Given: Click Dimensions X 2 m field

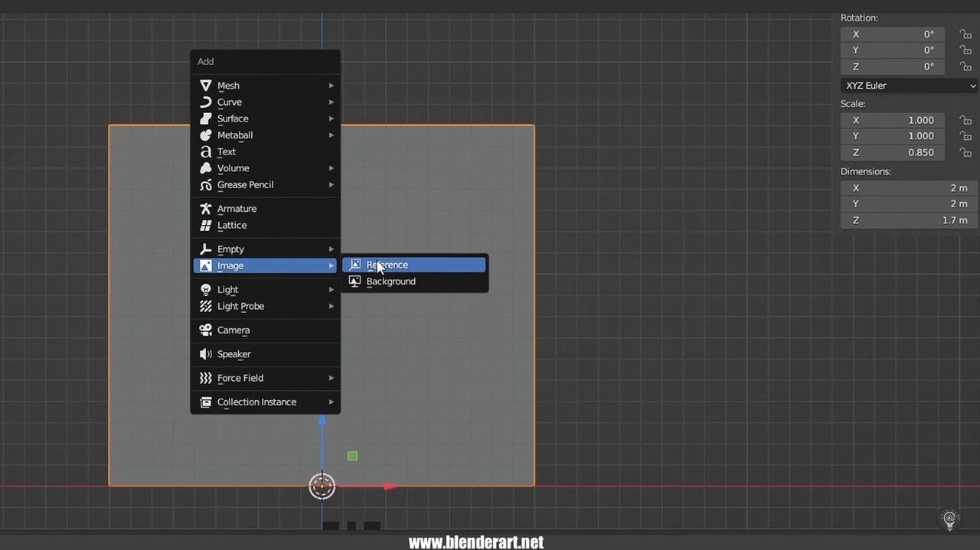Looking at the screenshot, I should coord(907,188).
